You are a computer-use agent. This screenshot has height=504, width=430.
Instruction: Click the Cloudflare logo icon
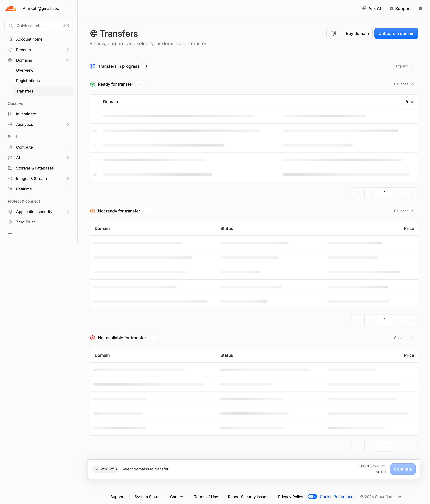pos(11,9)
